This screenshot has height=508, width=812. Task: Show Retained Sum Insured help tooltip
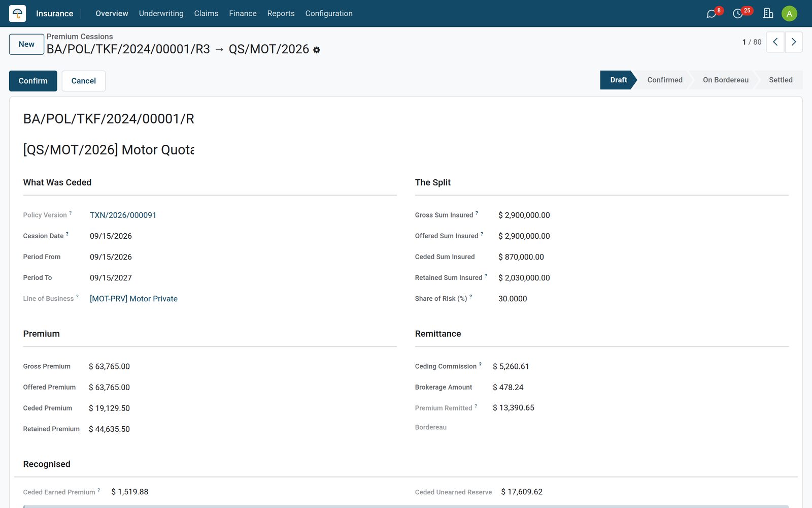click(486, 275)
